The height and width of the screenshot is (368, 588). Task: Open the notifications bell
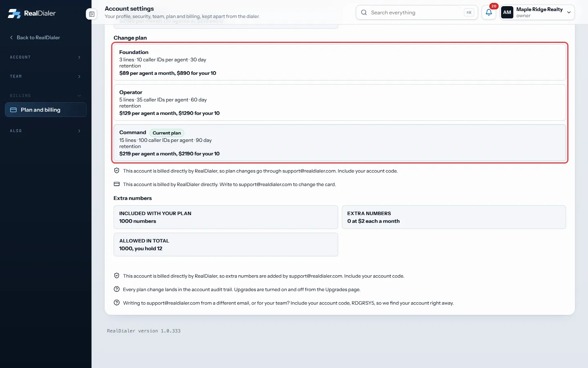tap(489, 12)
